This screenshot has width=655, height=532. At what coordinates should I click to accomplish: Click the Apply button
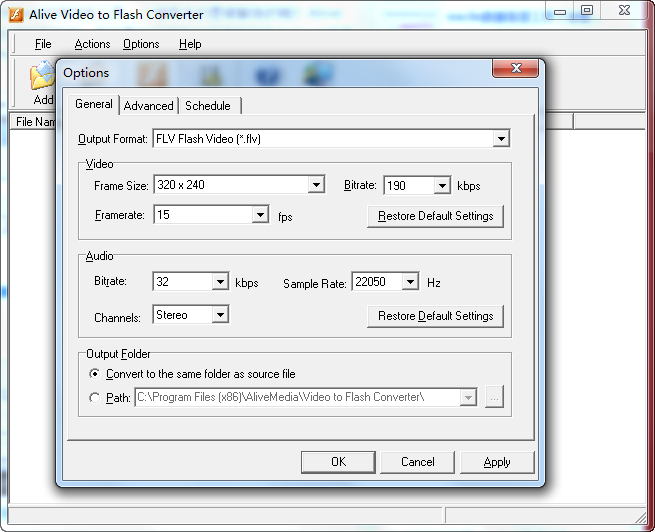click(x=497, y=462)
